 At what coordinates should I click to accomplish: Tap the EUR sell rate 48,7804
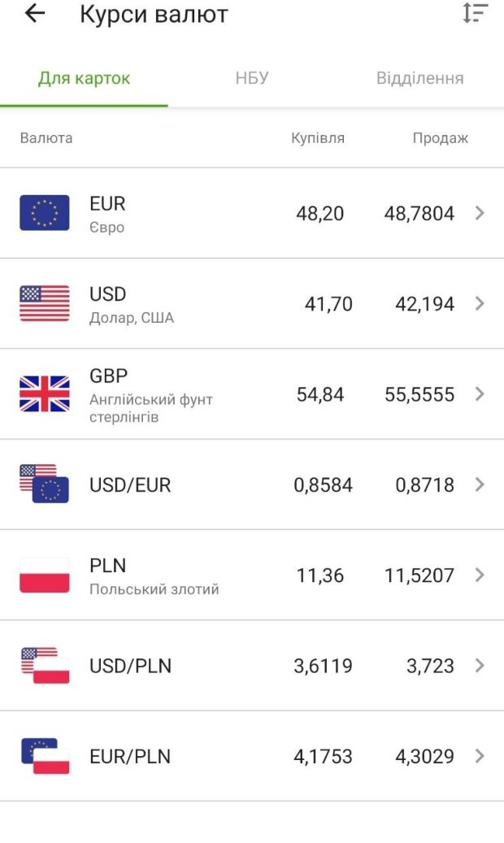[419, 214]
